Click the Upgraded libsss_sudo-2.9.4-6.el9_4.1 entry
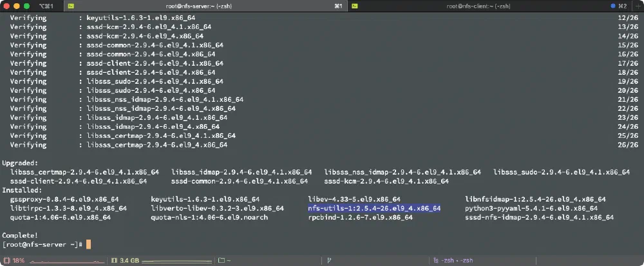644x266 pixels. point(562,172)
